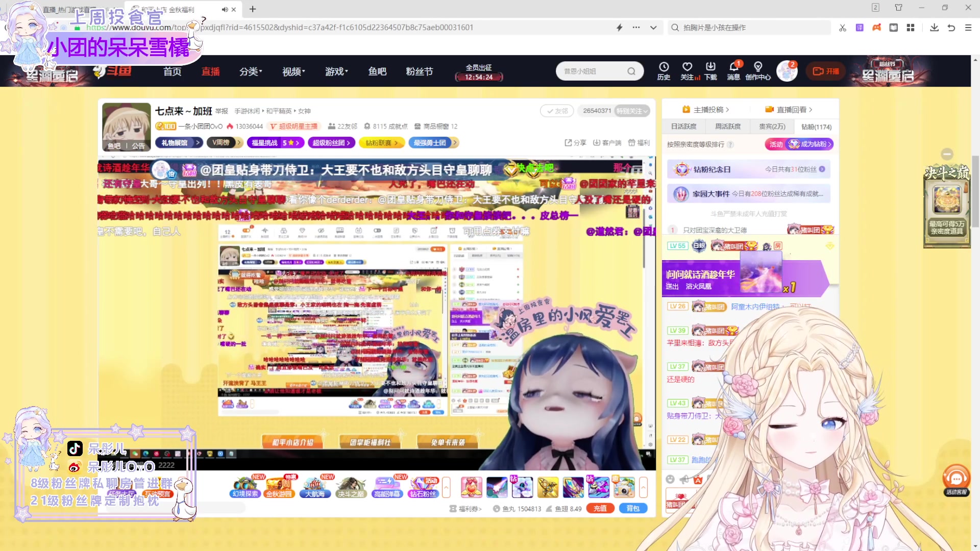Open the 粉丝节 menu item
This screenshot has height=551, width=980.
tap(420, 71)
